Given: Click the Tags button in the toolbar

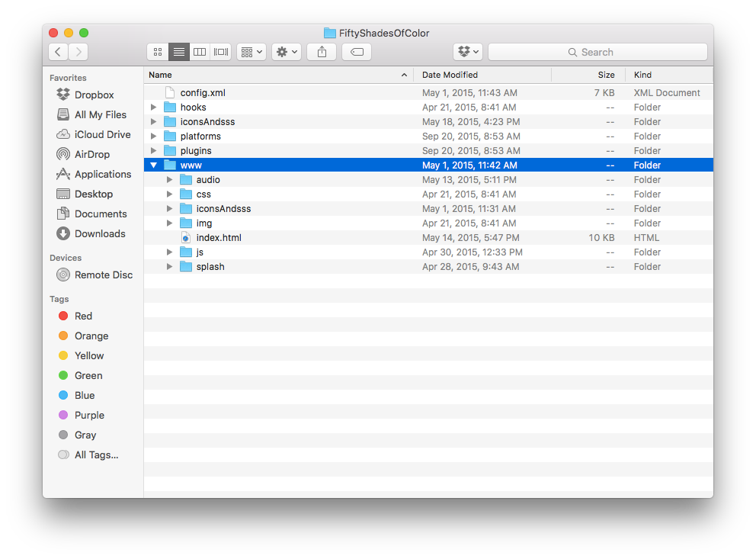Looking at the screenshot, I should [x=355, y=51].
